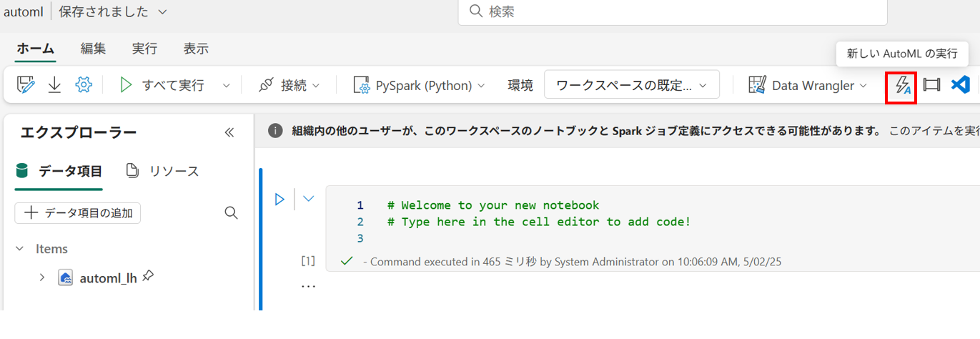Open the PySpark (Python) language dropdown

(420, 85)
